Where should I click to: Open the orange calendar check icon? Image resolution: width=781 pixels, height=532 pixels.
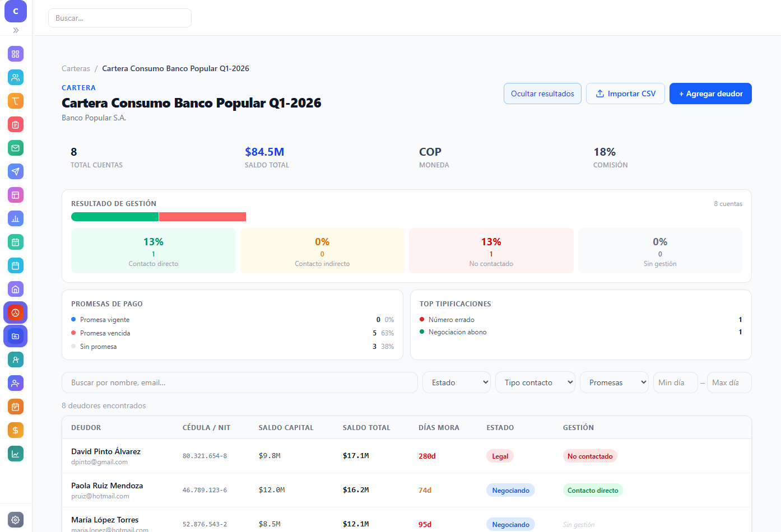(x=16, y=407)
